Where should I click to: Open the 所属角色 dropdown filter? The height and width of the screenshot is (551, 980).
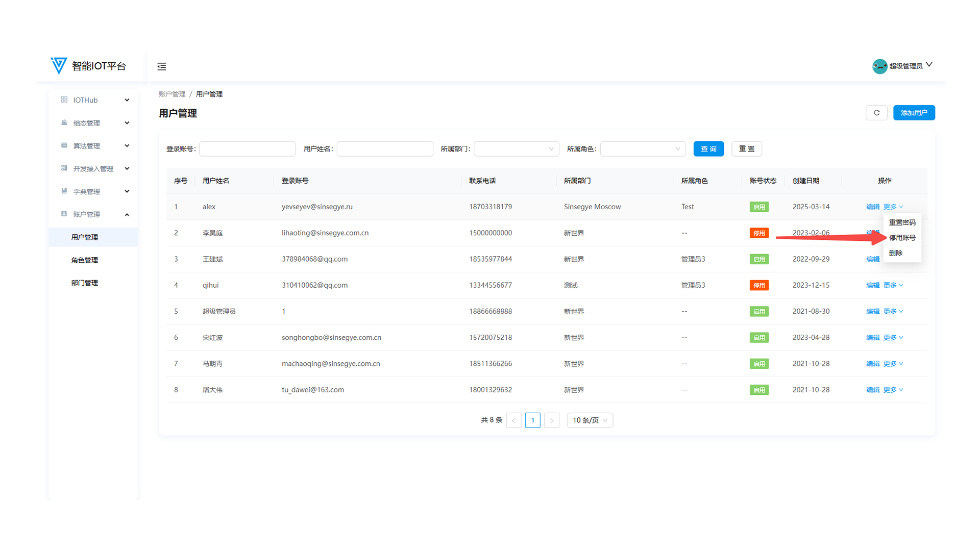(x=642, y=149)
